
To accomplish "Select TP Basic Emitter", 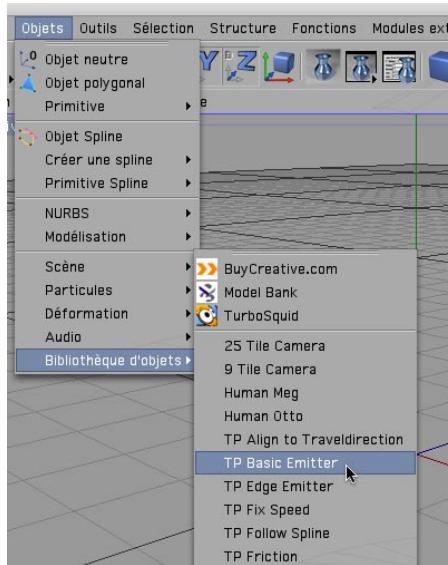I will [x=306, y=463].
